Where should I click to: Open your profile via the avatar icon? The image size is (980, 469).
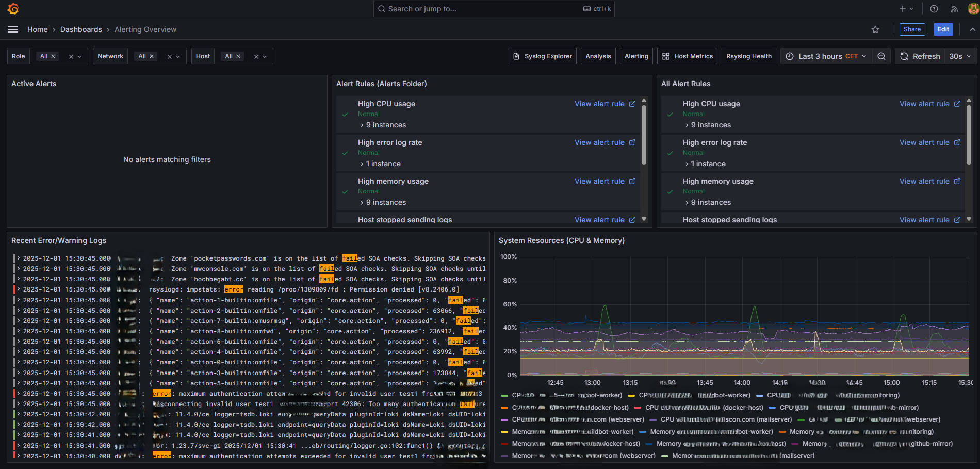pos(971,9)
